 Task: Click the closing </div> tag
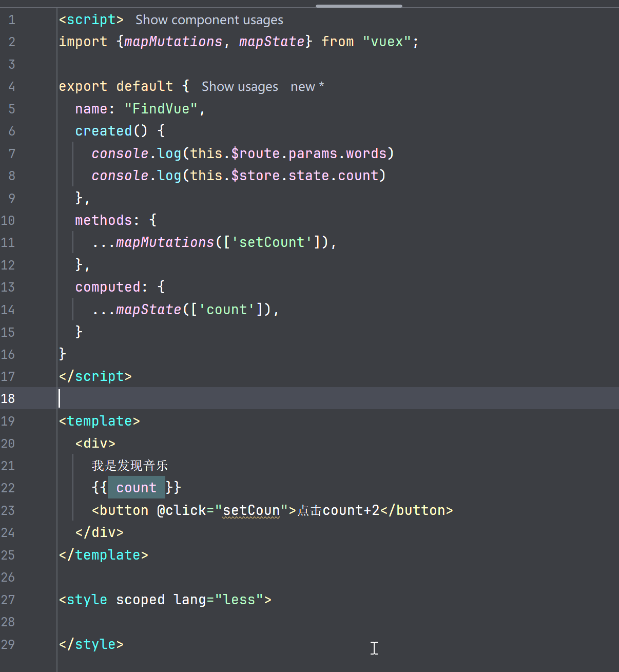100,532
